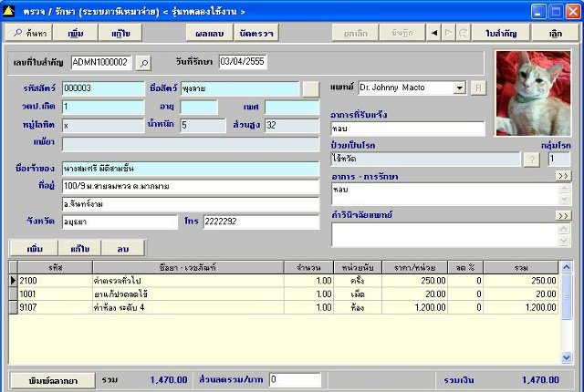Open the doctor dropdown showing Dr. Johnny Macto

(x=459, y=88)
